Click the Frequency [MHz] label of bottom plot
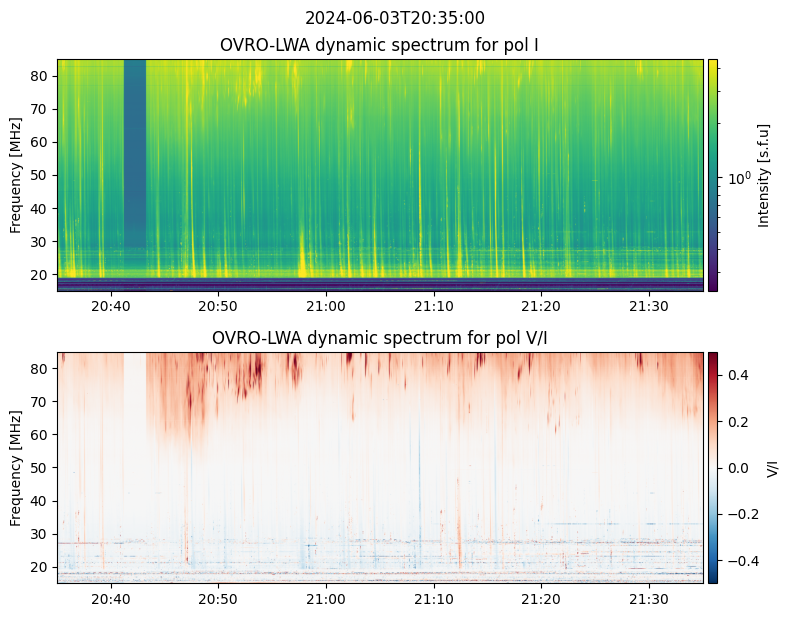This screenshot has width=789, height=617. tap(15, 467)
